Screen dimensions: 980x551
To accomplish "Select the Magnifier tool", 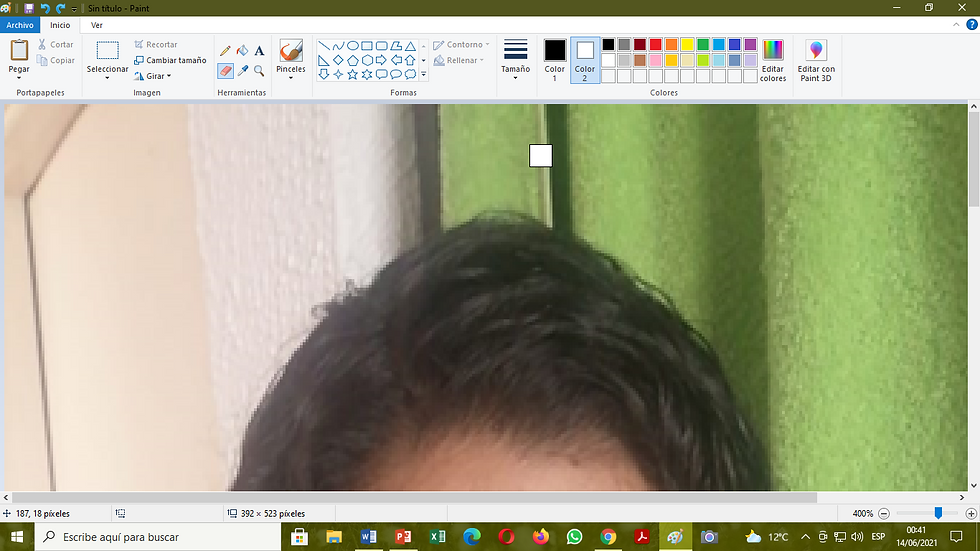I will point(259,71).
